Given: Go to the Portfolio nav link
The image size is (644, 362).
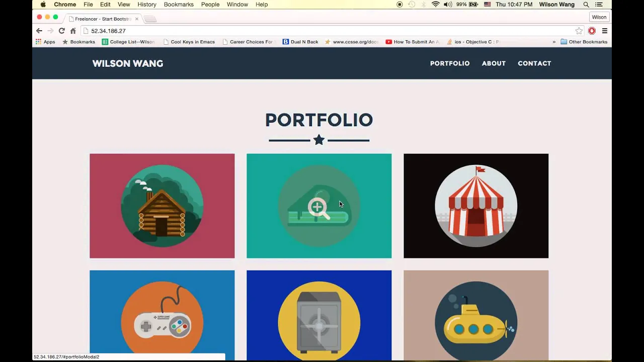Looking at the screenshot, I should tap(450, 63).
